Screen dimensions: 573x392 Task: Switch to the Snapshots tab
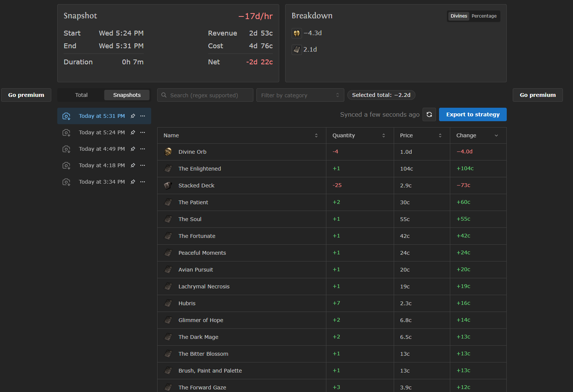(127, 95)
